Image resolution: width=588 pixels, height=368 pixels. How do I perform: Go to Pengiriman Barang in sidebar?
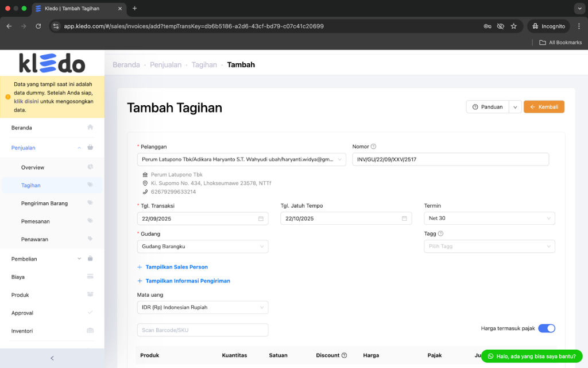point(45,204)
